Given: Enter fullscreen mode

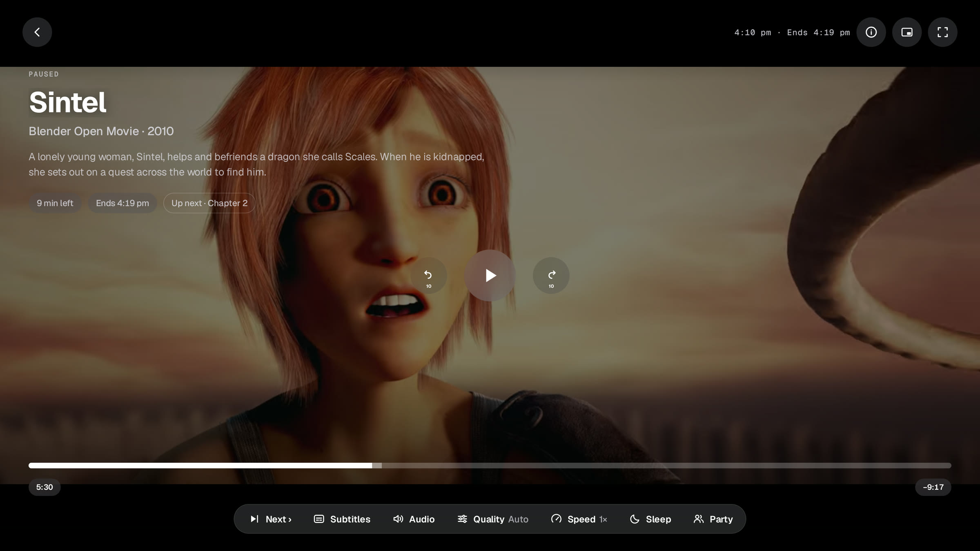Looking at the screenshot, I should click(x=942, y=32).
